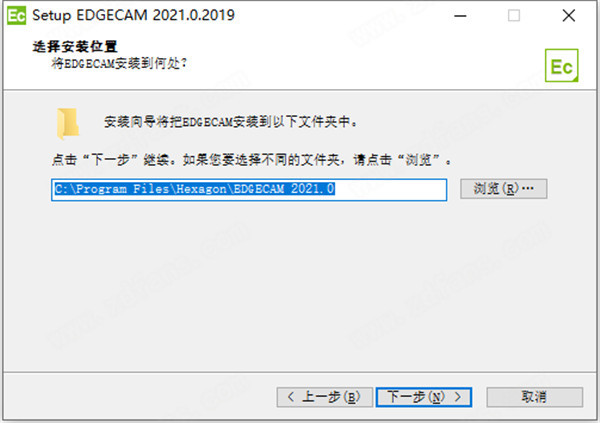Close the EDGECAM setup window
This screenshot has width=600, height=423.
click(569, 16)
